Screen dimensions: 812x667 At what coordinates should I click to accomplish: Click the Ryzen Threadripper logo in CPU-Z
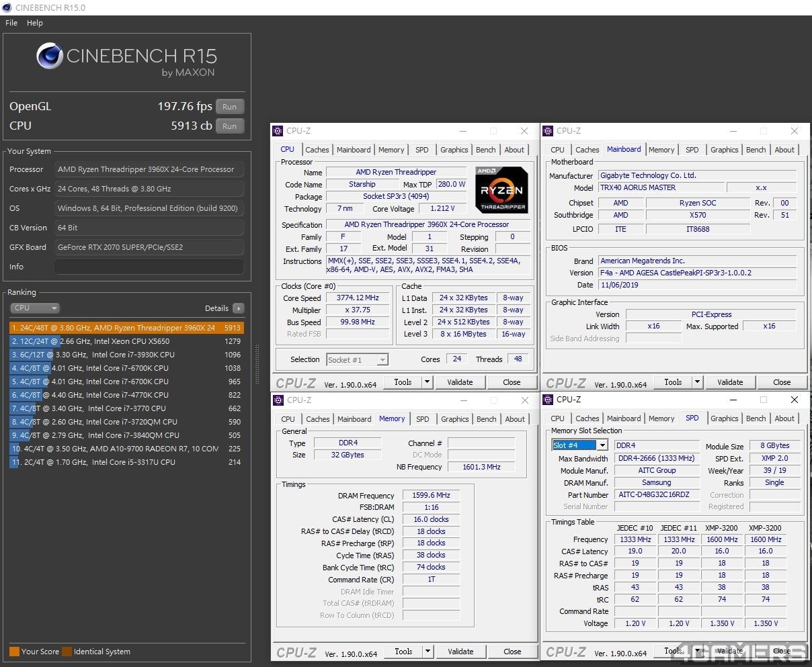(x=501, y=190)
